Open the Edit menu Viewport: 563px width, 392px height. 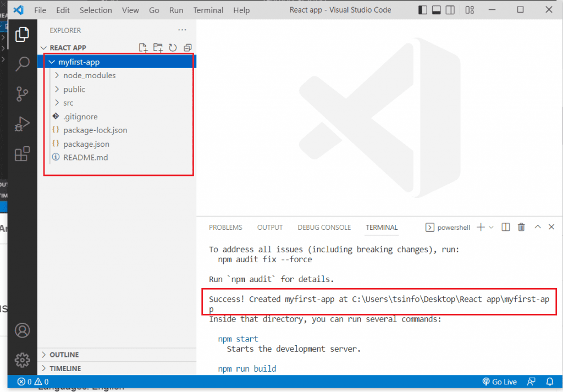(x=63, y=10)
